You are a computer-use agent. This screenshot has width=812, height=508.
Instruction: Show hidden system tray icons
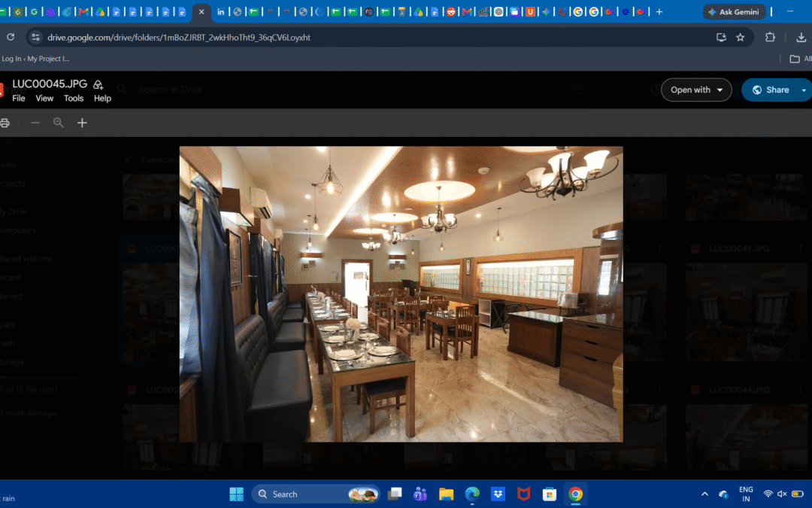[704, 494]
